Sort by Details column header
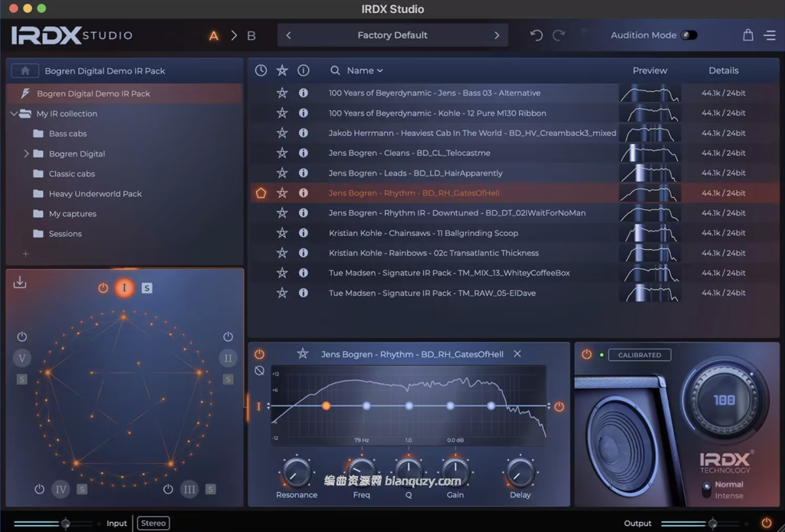Viewport: 785px width, 532px height. point(724,71)
